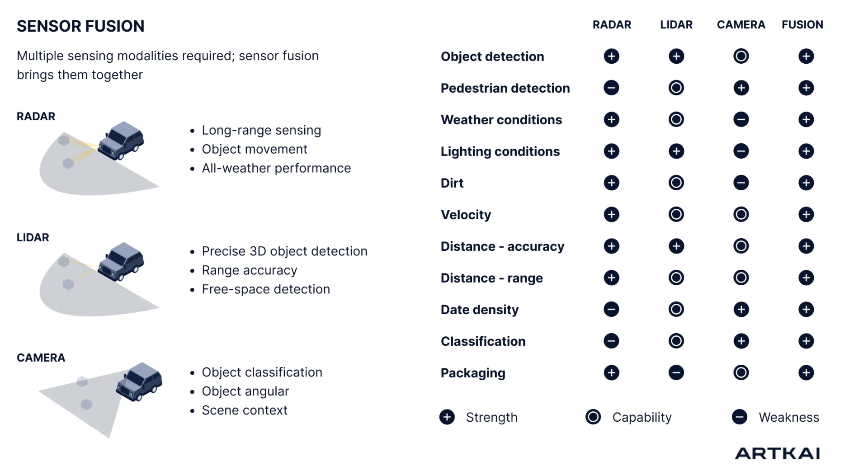The height and width of the screenshot is (466, 868).
Task: Click Camera's minus icon for Weather conditions
Action: pos(741,119)
